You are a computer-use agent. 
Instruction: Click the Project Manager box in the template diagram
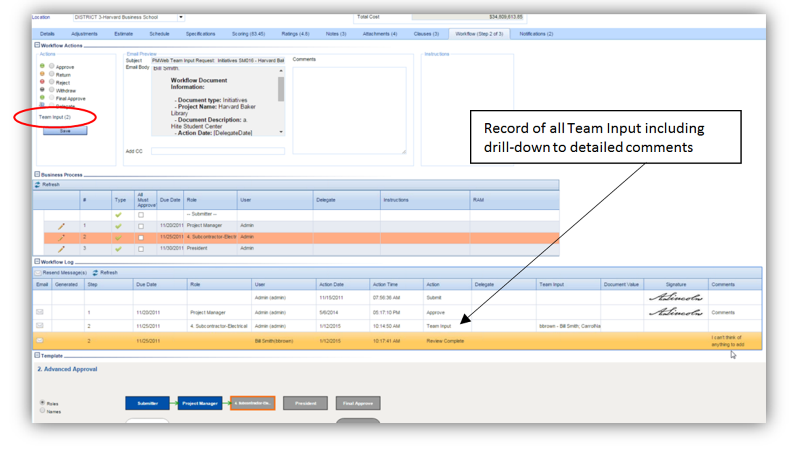[200, 403]
